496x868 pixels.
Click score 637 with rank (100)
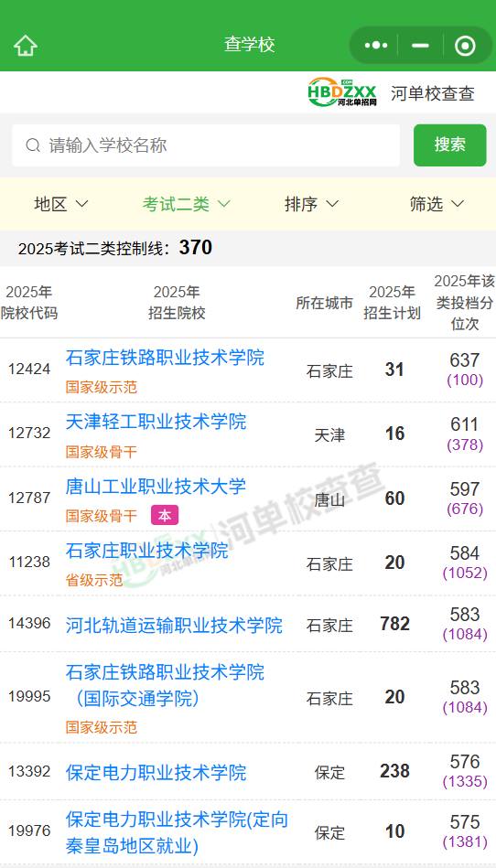click(465, 370)
